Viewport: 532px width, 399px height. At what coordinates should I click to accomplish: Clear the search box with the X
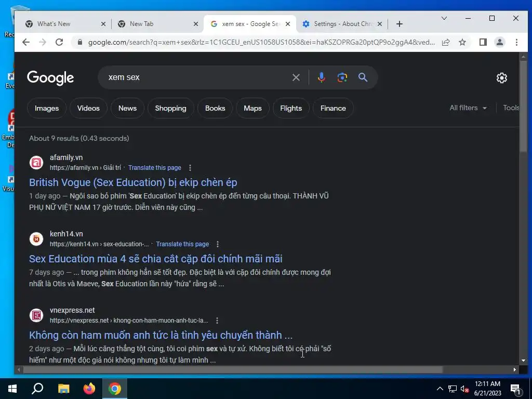(x=296, y=77)
